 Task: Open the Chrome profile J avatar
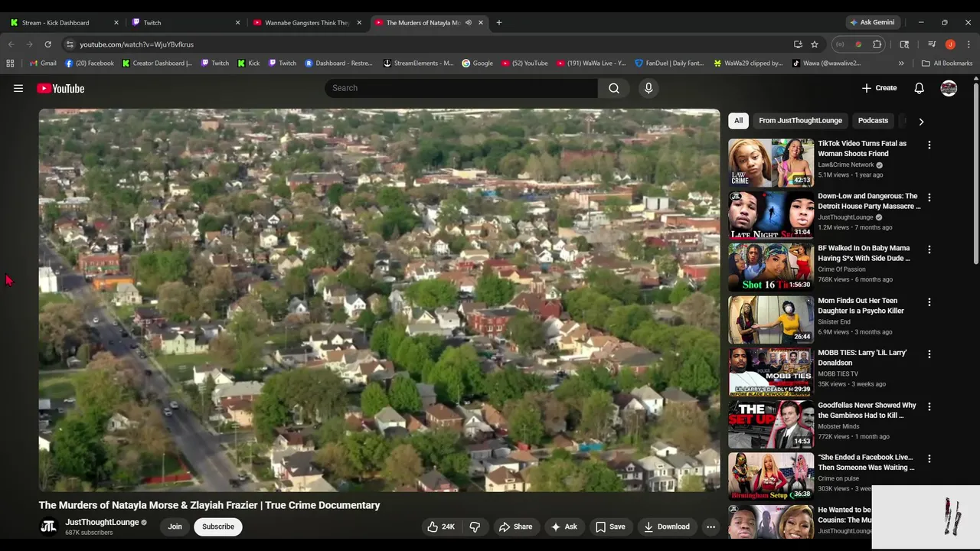tap(950, 44)
